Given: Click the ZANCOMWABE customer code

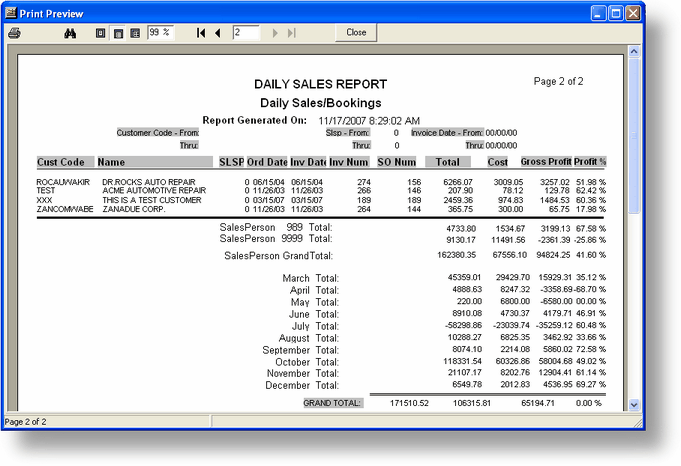Looking at the screenshot, I should 65,209.
